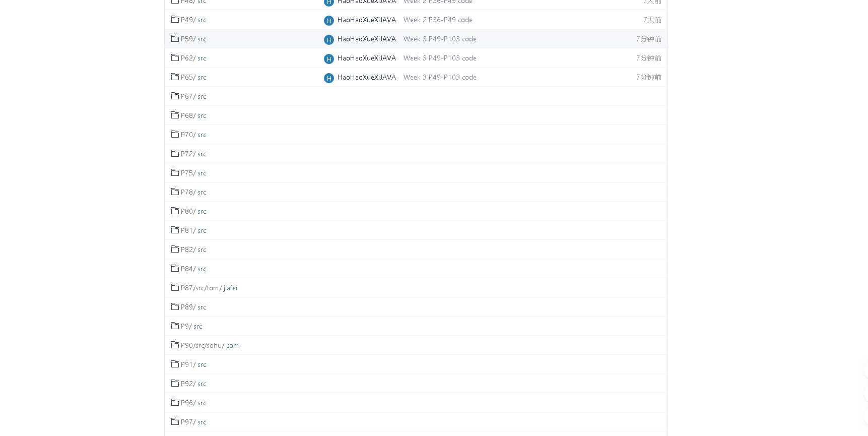The image size is (868, 436).
Task: Open the P67/src folder link
Action: tap(193, 96)
